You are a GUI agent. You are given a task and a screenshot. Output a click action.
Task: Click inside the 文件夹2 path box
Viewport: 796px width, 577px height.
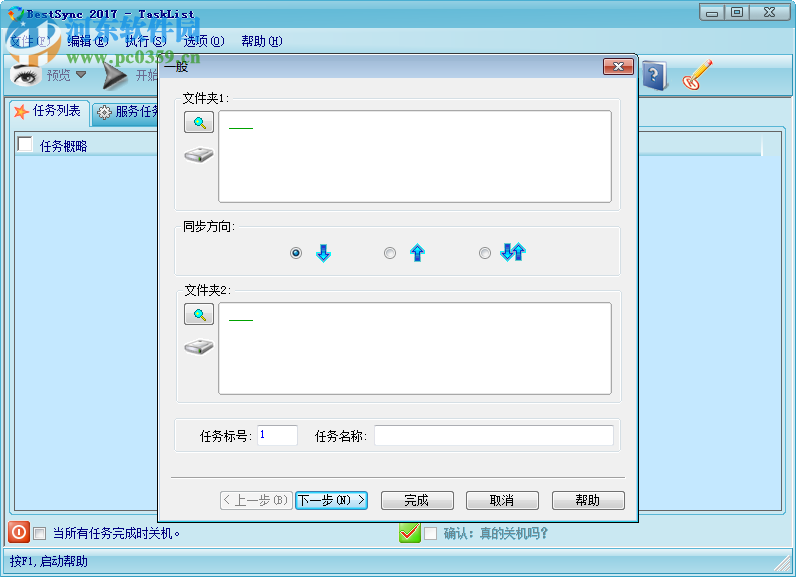click(415, 349)
